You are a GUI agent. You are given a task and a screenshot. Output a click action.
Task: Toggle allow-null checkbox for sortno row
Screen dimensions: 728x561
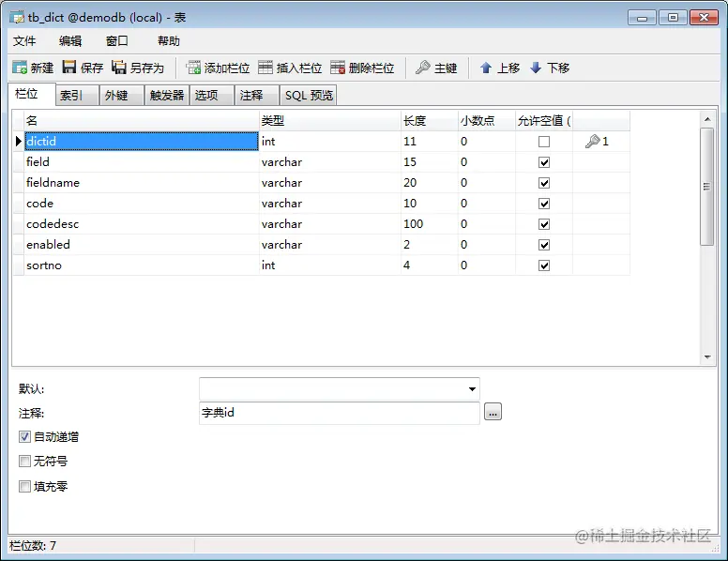click(x=544, y=265)
